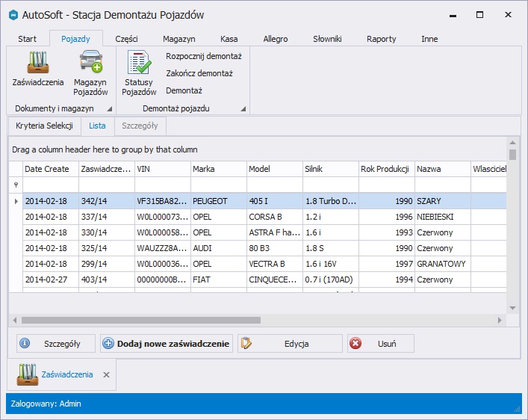The image size is (528, 420).
Task: Close the Zaświadczenia document tab
Action: pos(106,375)
